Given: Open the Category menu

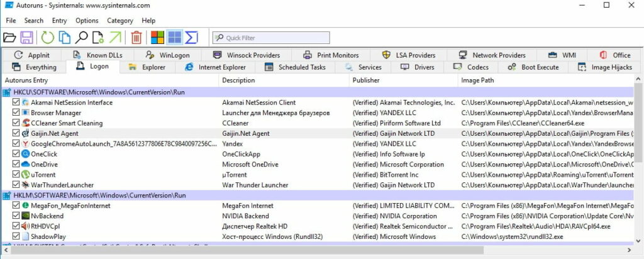Looking at the screenshot, I should [119, 21].
